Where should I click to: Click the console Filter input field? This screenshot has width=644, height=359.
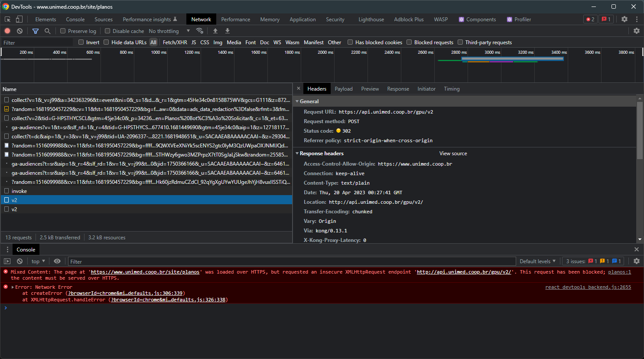point(292,261)
